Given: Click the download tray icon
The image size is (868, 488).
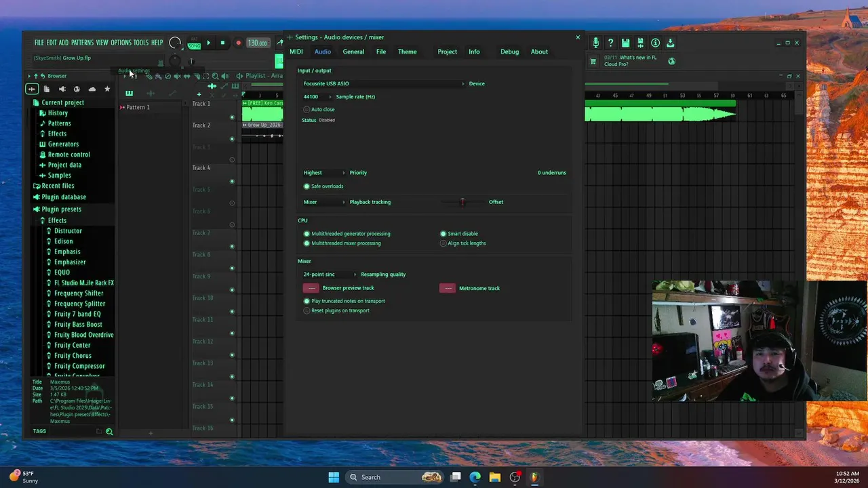Looking at the screenshot, I should pyautogui.click(x=670, y=43).
